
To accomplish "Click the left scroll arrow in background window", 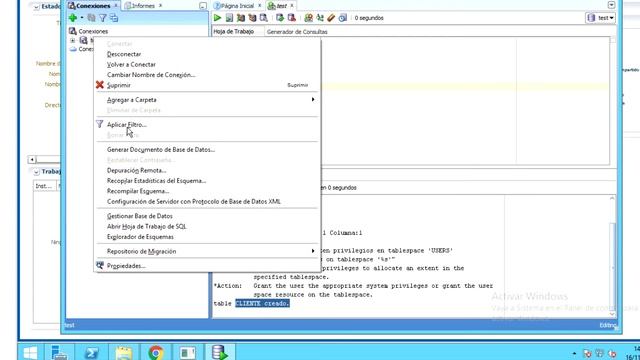I will [x=32, y=159].
